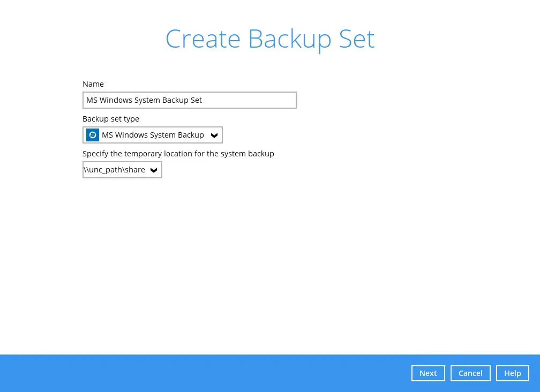Click inside the Name text field
This screenshot has width=540, height=392.
(x=241, y=100)
